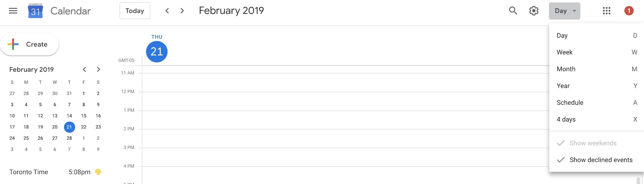Select Week view from menu

click(565, 52)
